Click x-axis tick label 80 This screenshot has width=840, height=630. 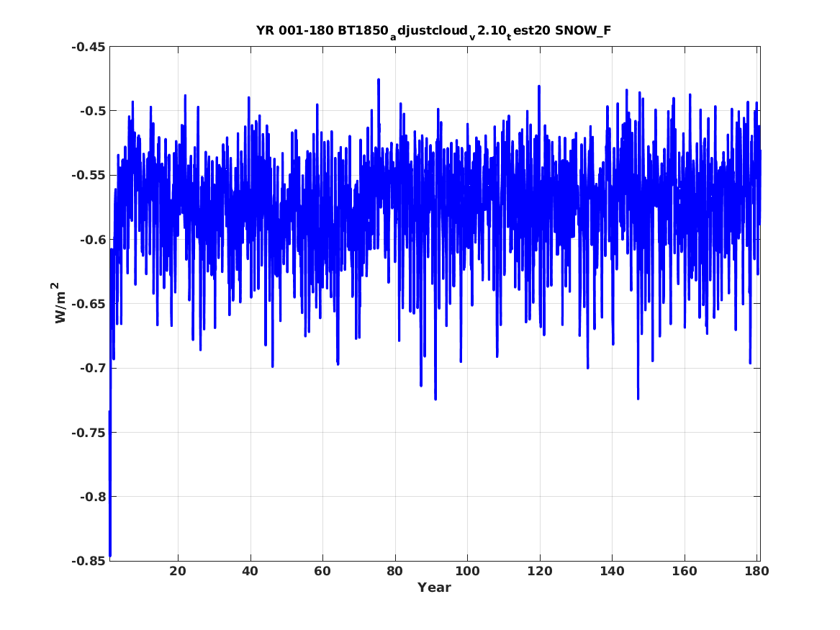point(395,571)
